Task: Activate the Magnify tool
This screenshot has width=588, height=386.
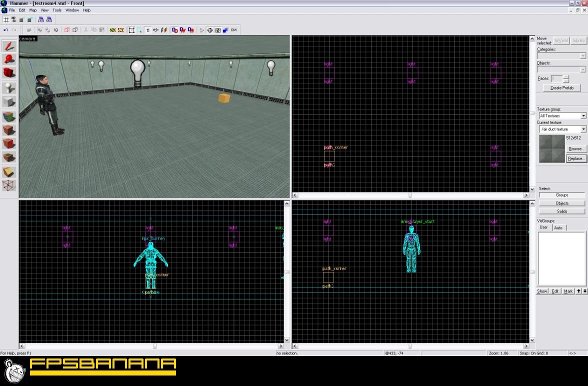Action: 9,59
